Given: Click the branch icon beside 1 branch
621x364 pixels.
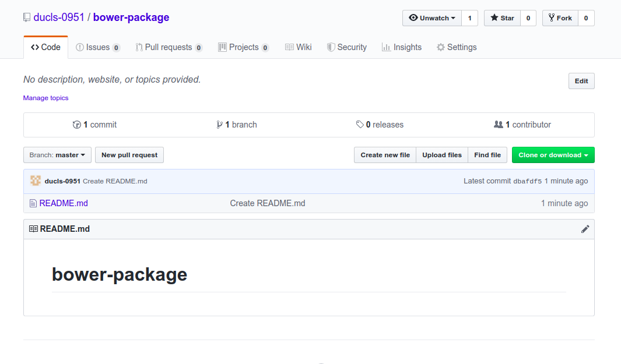Looking at the screenshot, I should [219, 125].
